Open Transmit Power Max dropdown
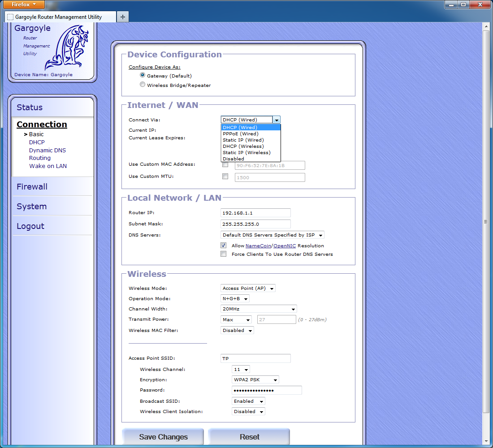493x448 pixels. 236,320
